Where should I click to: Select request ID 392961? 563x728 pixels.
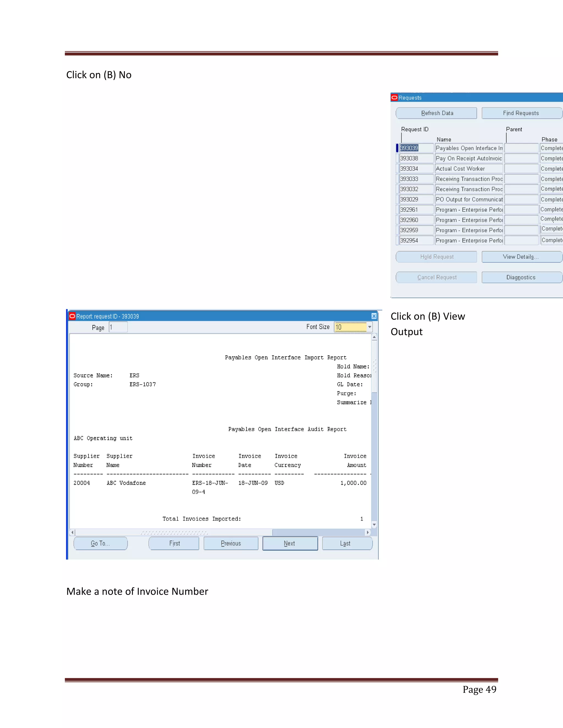(416, 210)
